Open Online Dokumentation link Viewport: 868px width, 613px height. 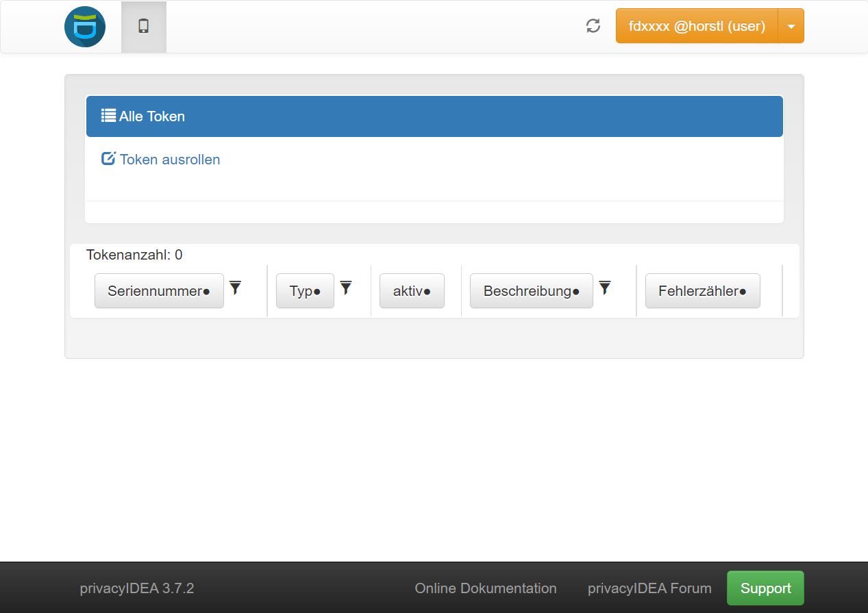[x=486, y=588]
